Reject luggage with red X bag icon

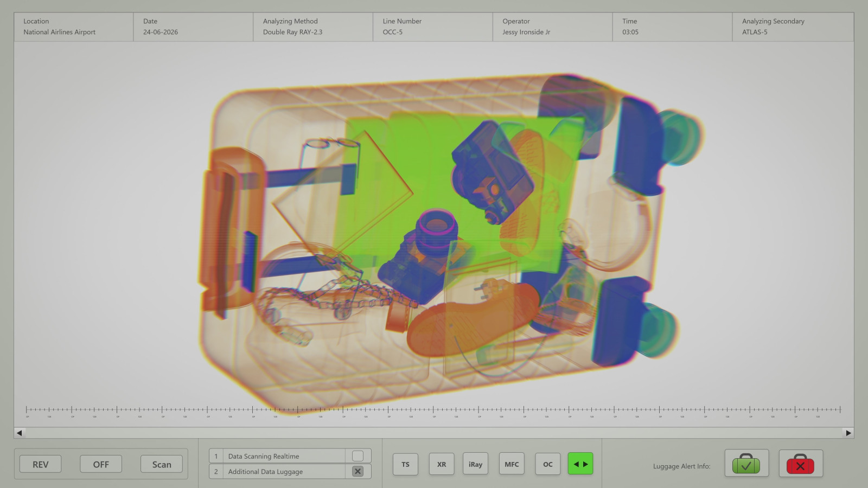(800, 464)
